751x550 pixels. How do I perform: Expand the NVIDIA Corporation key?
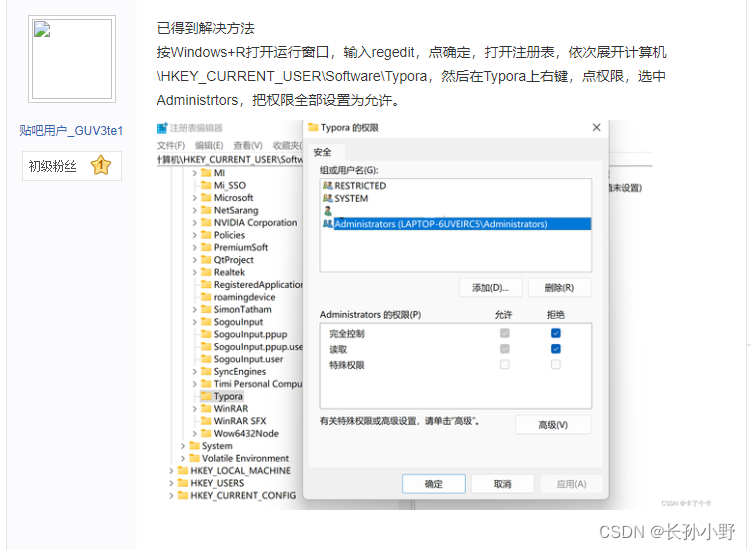194,223
